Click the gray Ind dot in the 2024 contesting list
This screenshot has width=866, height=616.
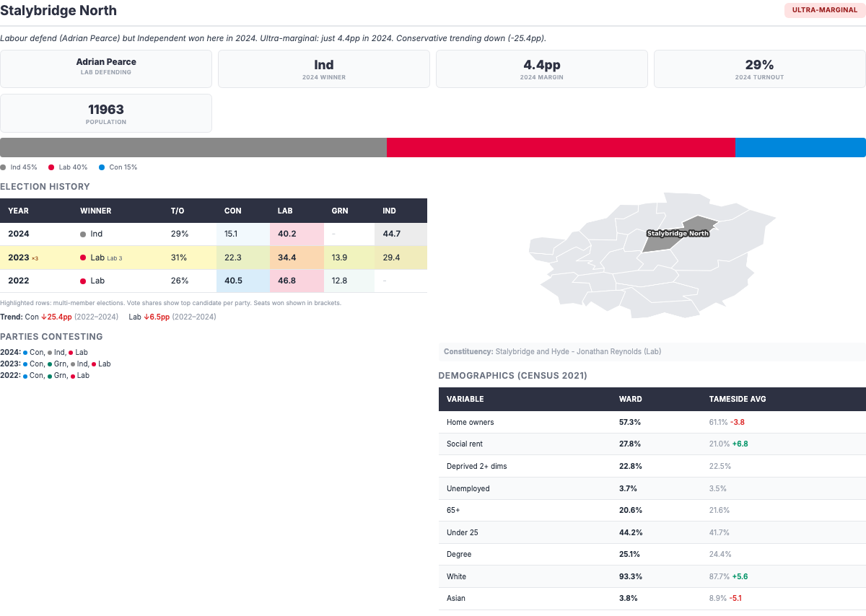pyautogui.click(x=50, y=352)
